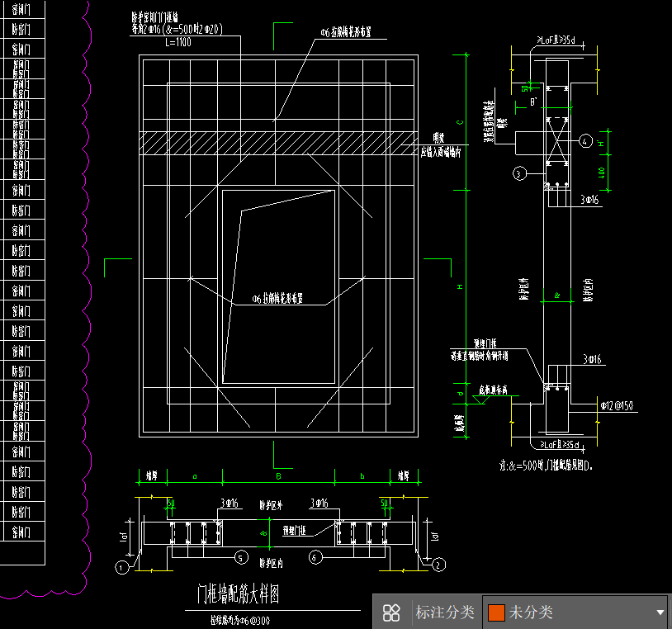
Task: Click the circled number 3 marker
Action: click(519, 174)
